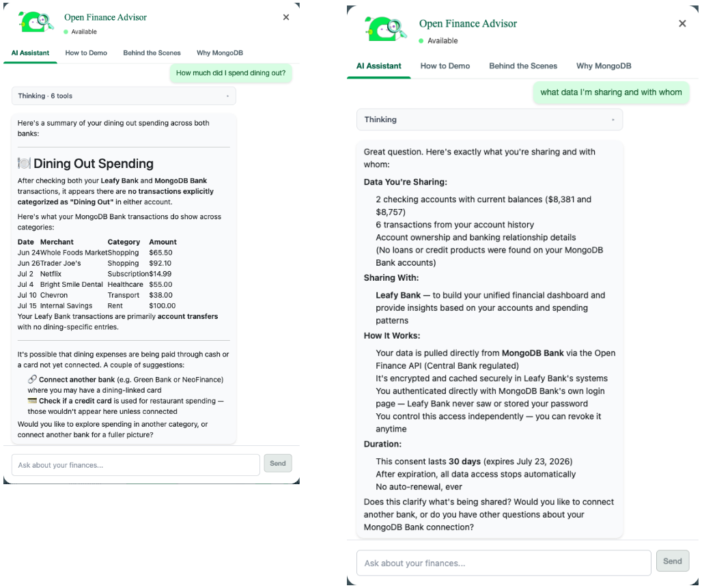Viewport: 702px width, 588px height.
Task: Click the 'Sharing With:' heading
Action: (391, 278)
